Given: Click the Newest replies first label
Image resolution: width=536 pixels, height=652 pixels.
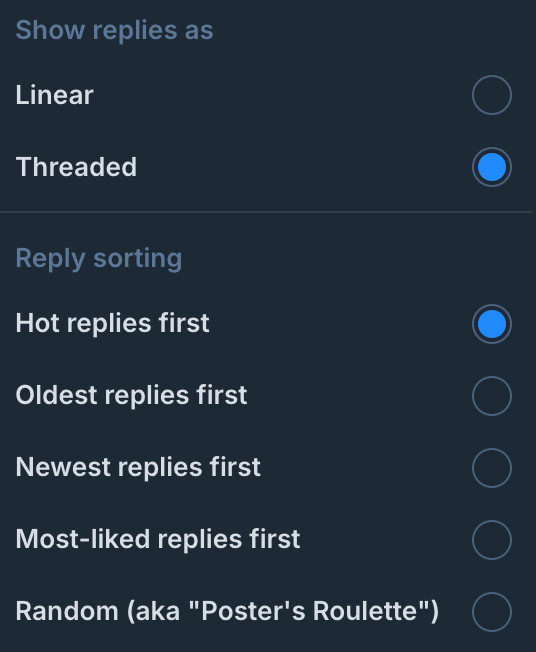Looking at the screenshot, I should (138, 467).
